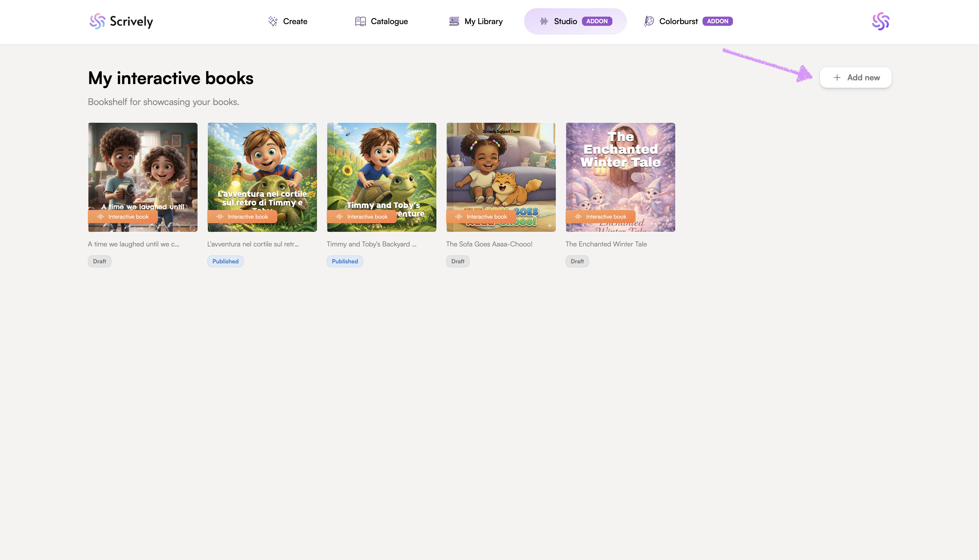
Task: Open 'A time we laughed until we c...' title
Action: click(x=133, y=244)
